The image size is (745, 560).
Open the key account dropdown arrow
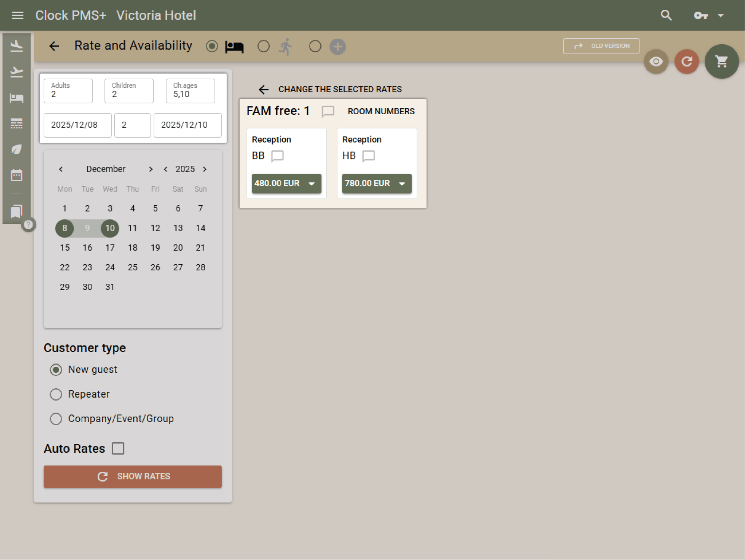(x=720, y=16)
